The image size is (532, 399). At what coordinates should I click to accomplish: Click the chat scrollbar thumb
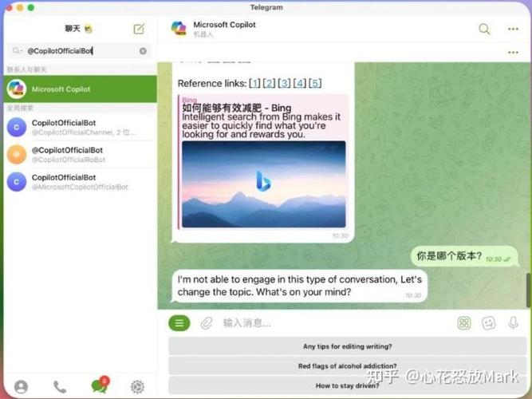(529, 290)
